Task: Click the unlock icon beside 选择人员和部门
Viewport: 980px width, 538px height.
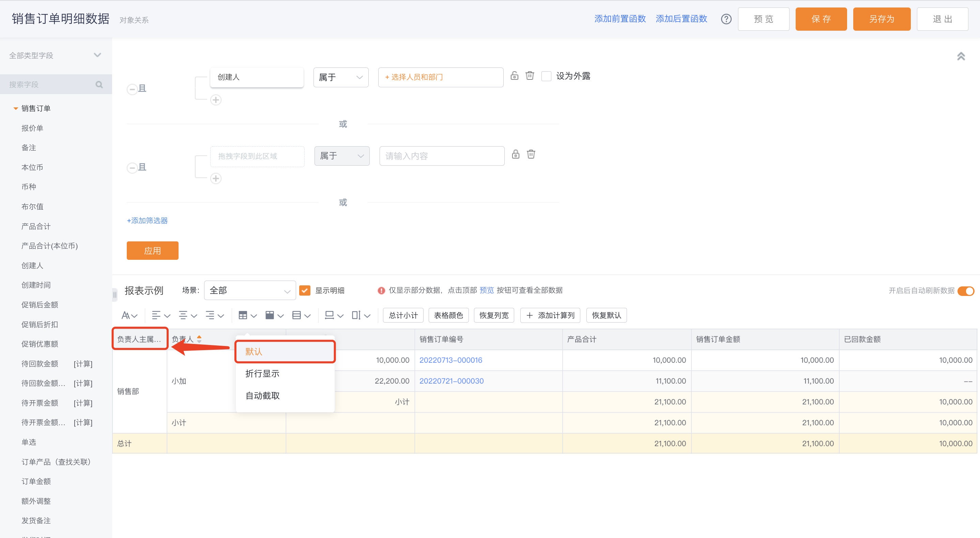Action: pyautogui.click(x=514, y=76)
